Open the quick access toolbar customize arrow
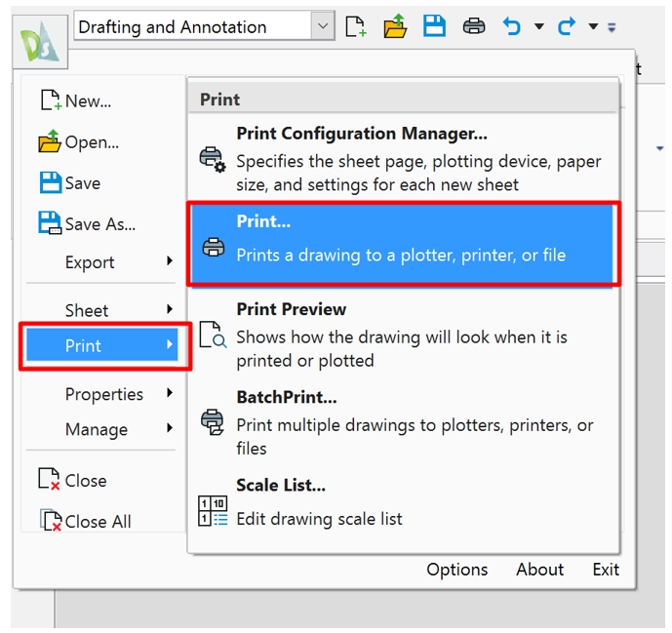672x633 pixels. pyautogui.click(x=612, y=27)
